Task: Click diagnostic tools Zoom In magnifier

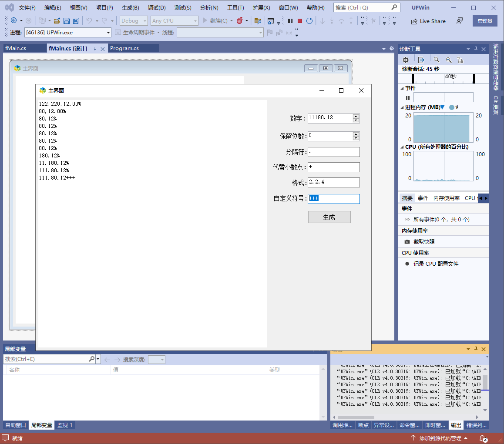Action: click(x=437, y=60)
